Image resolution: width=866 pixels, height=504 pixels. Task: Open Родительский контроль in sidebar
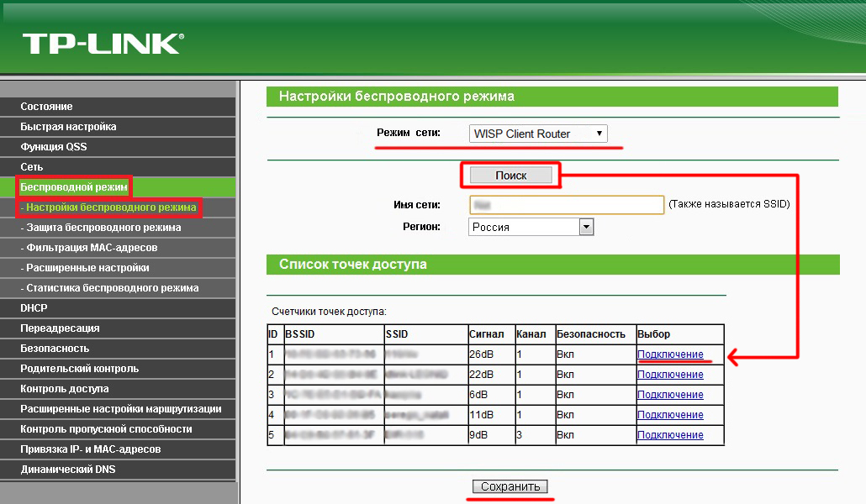tap(79, 369)
